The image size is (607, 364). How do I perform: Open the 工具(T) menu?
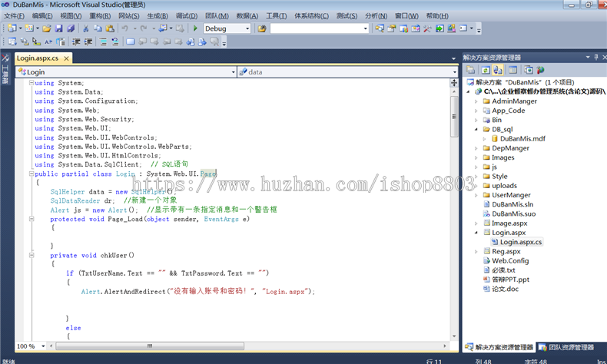tap(277, 16)
